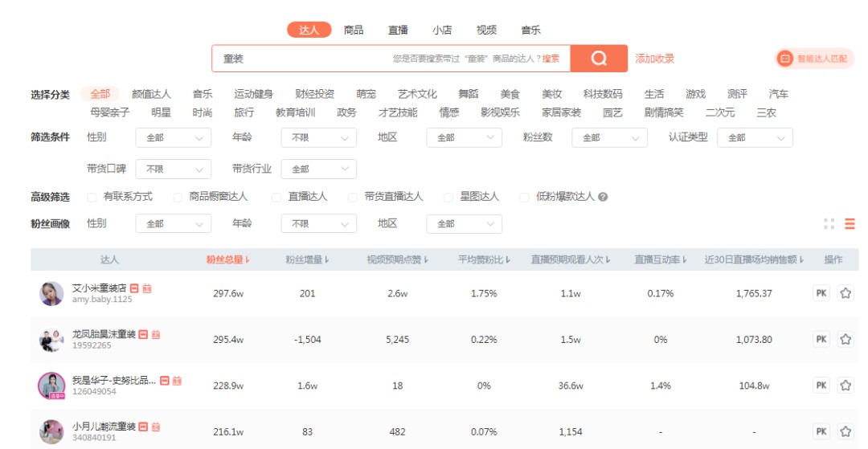
Task: Open the 直播 tab
Action: click(x=398, y=30)
